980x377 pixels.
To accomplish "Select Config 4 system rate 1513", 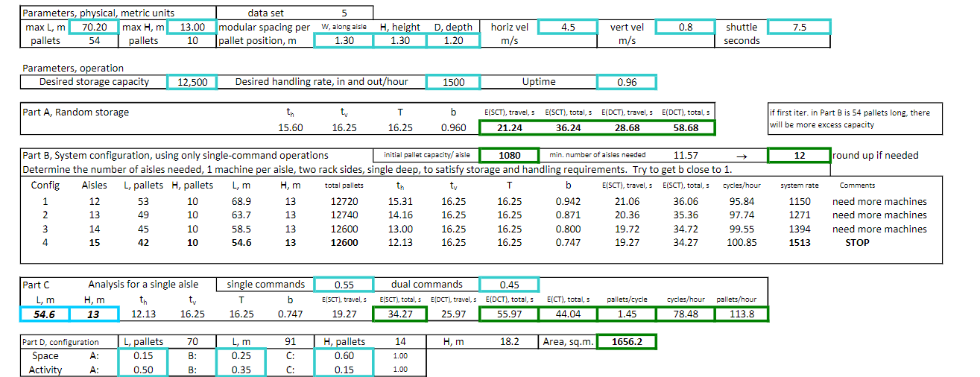I will click(799, 242).
